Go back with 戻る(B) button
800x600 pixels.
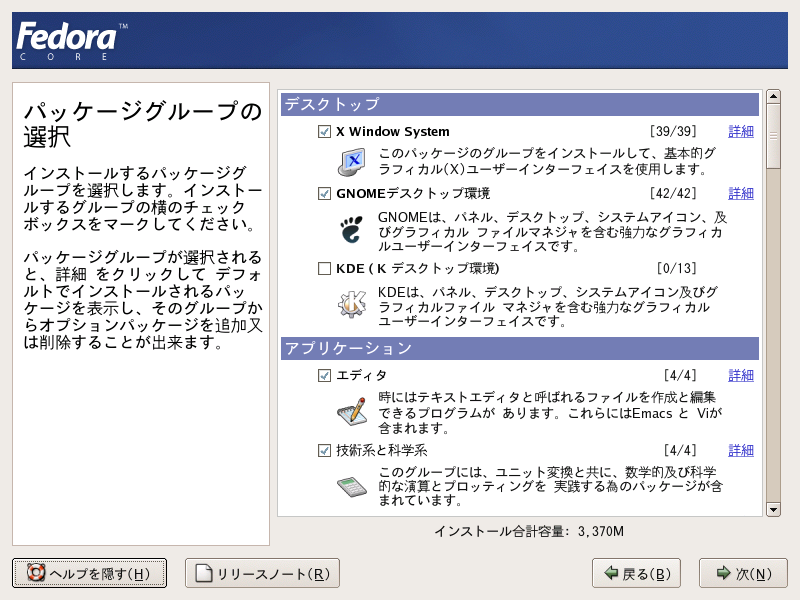(x=636, y=573)
